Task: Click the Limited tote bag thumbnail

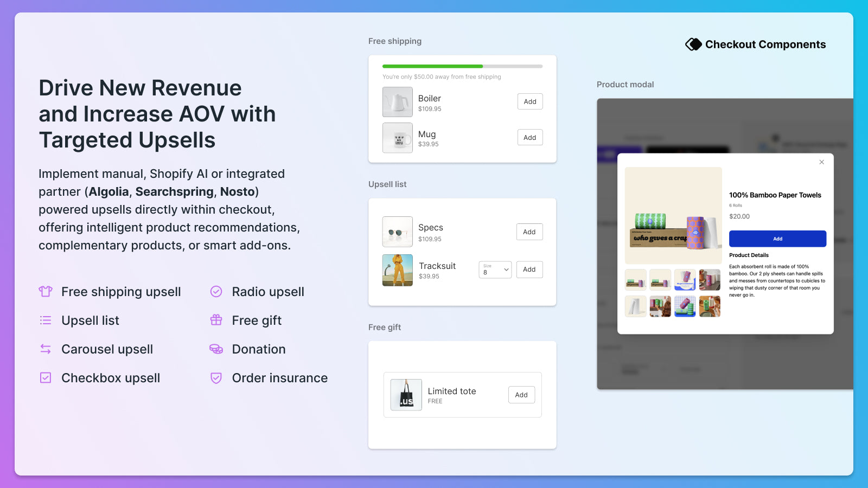Action: pyautogui.click(x=406, y=395)
